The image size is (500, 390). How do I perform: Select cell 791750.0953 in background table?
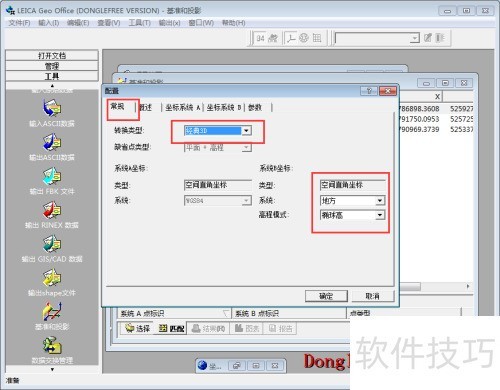tap(420, 119)
